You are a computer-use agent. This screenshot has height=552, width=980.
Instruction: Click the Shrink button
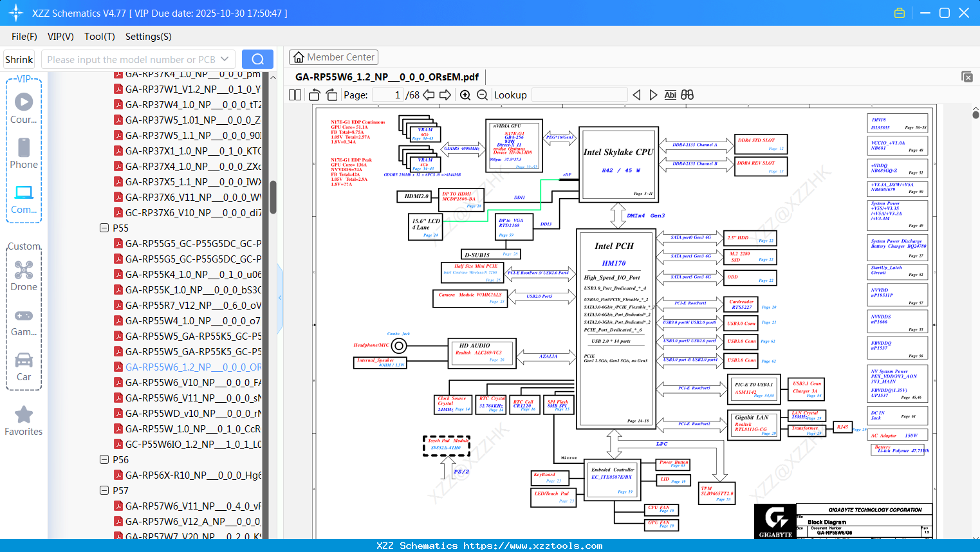point(19,59)
